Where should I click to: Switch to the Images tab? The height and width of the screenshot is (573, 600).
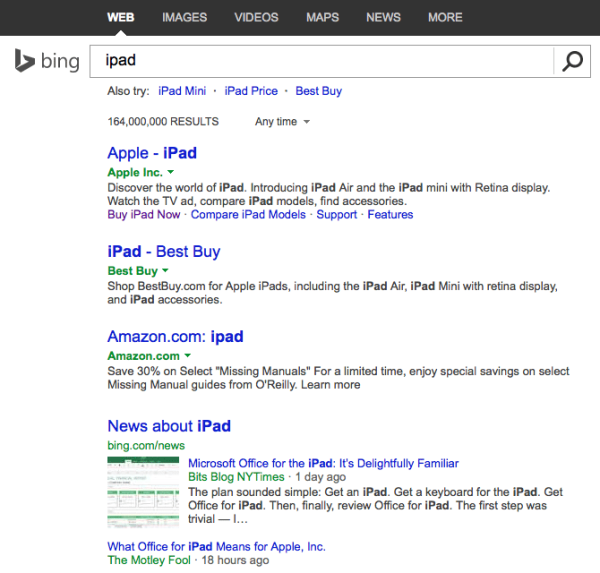click(184, 17)
